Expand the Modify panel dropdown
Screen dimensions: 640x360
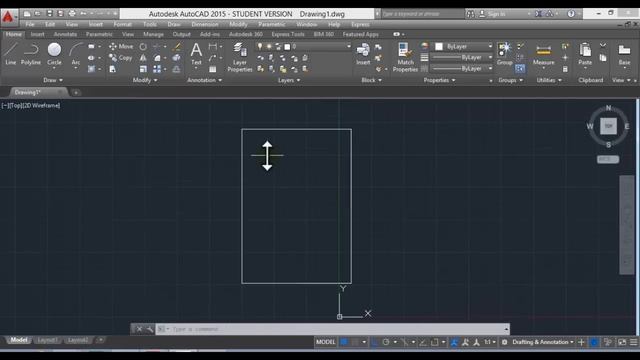click(145, 80)
